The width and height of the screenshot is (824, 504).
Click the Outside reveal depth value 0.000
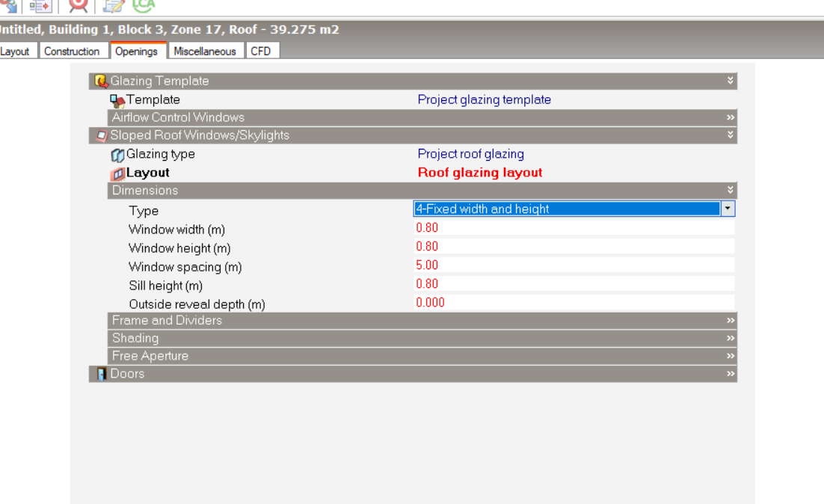431,302
